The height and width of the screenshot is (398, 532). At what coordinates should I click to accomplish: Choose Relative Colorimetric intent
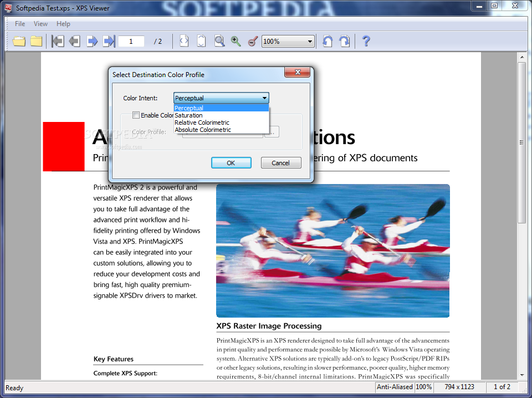[221, 123]
